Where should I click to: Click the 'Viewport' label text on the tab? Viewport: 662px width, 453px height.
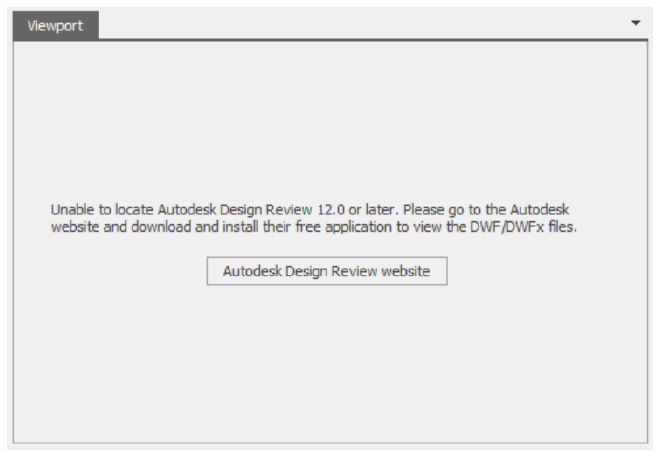(55, 25)
